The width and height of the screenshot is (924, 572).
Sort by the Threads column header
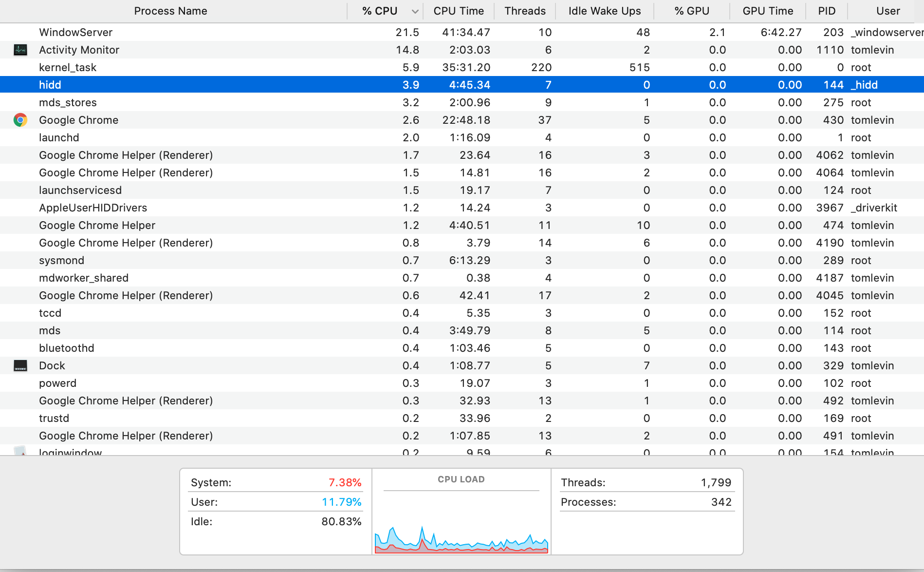tap(525, 11)
